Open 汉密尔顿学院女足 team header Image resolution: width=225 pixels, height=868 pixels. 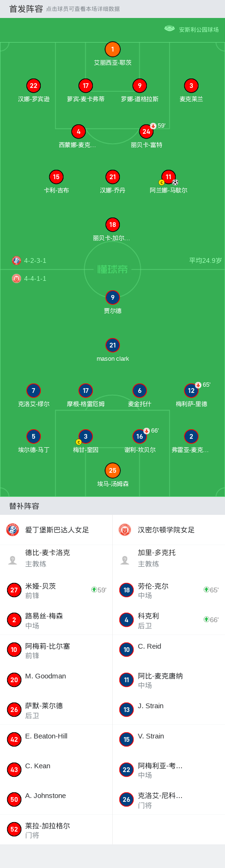click(169, 529)
